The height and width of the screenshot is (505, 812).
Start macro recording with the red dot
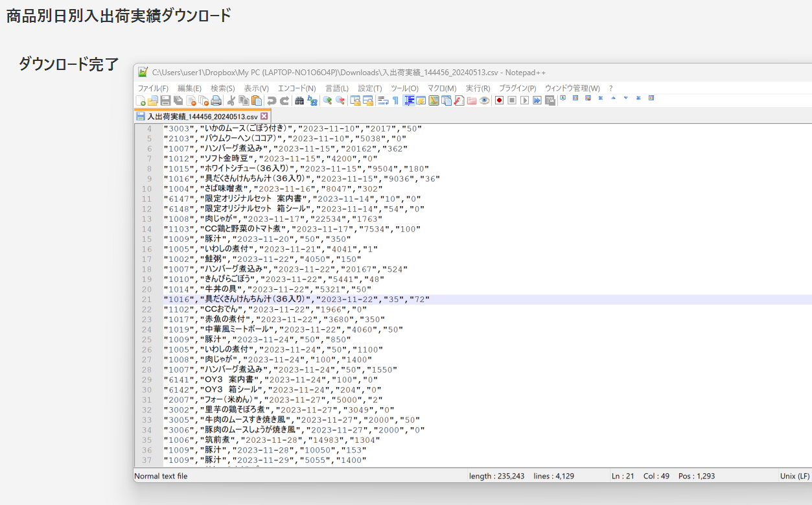499,100
